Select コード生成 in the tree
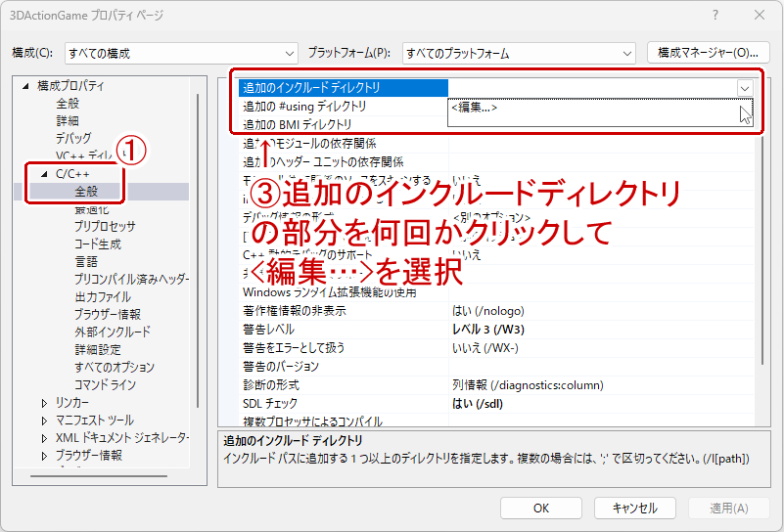The image size is (784, 532). click(98, 244)
